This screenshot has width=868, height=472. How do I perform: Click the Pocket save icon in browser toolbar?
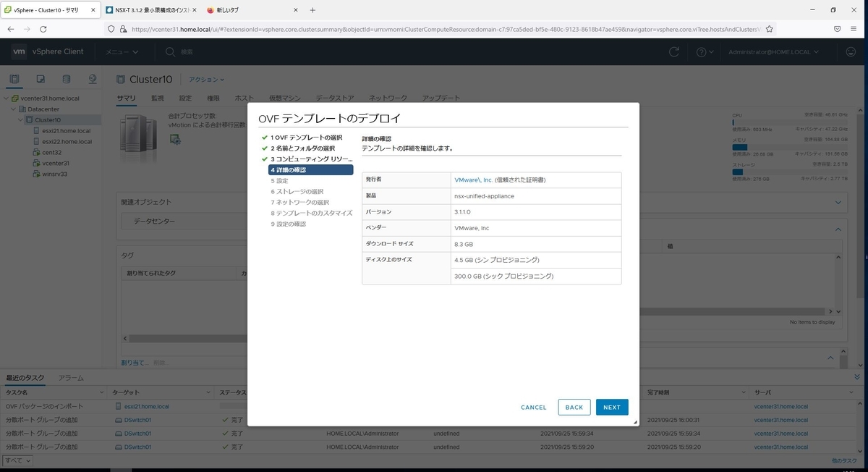837,29
